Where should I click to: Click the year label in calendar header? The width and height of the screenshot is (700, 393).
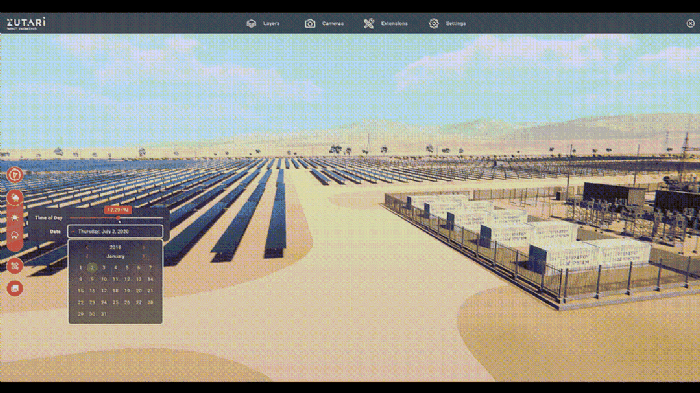click(x=115, y=247)
